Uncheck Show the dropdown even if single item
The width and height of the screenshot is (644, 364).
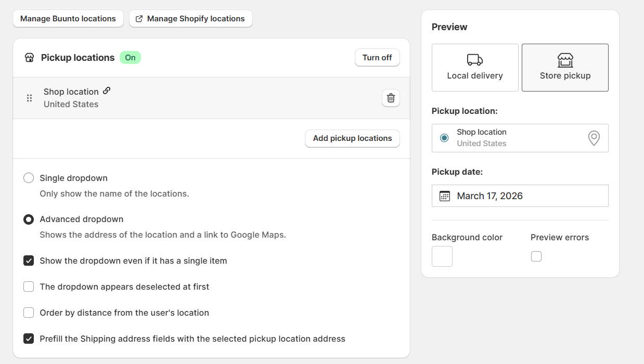tap(29, 261)
